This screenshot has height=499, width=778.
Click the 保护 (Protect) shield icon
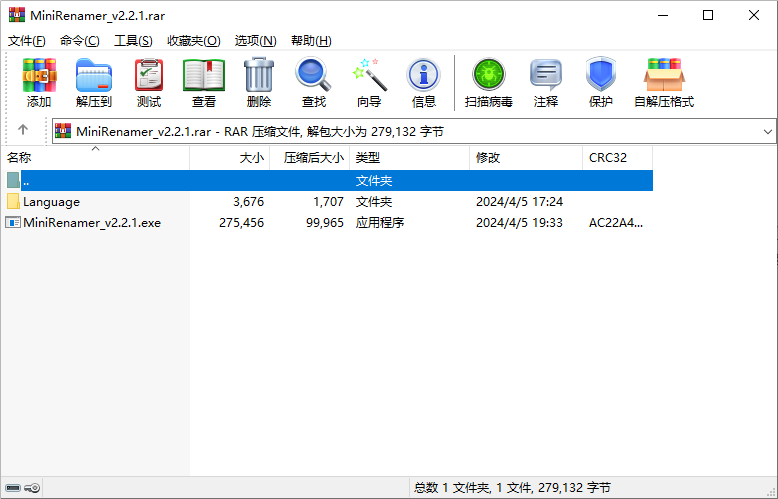tap(600, 75)
